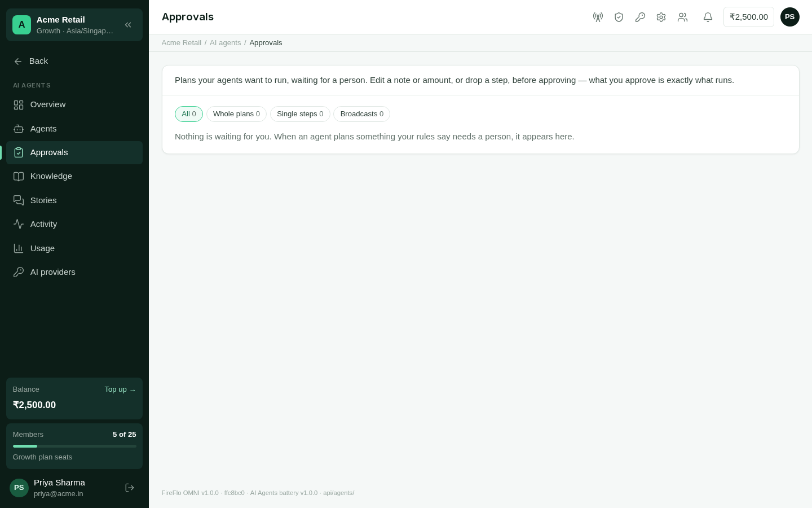Open the key icon in top bar
The width and height of the screenshot is (812, 508).
click(640, 17)
